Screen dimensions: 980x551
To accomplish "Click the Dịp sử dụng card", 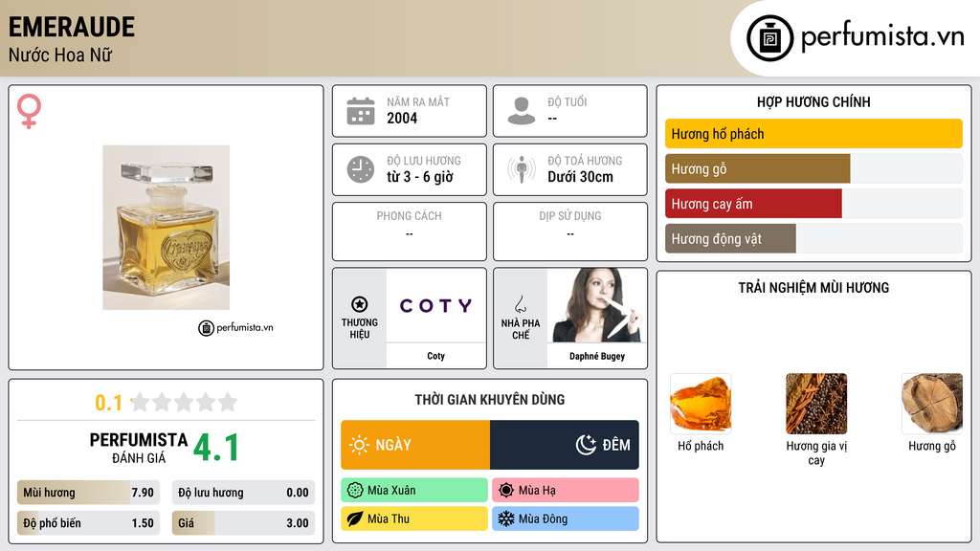I will tap(570, 231).
